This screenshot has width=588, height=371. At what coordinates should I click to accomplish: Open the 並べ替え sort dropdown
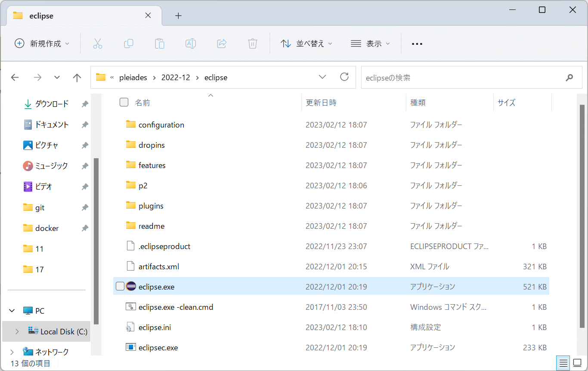point(306,43)
